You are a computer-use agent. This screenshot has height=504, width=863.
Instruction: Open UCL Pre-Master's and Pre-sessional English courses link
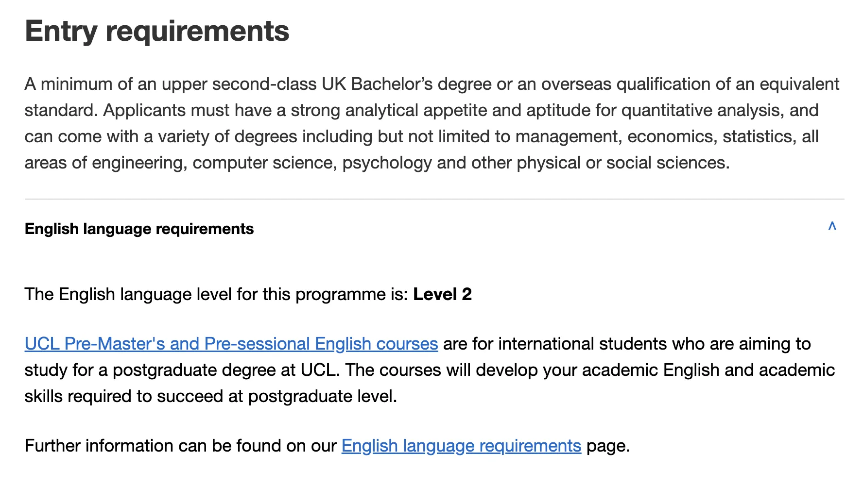pyautogui.click(x=231, y=344)
